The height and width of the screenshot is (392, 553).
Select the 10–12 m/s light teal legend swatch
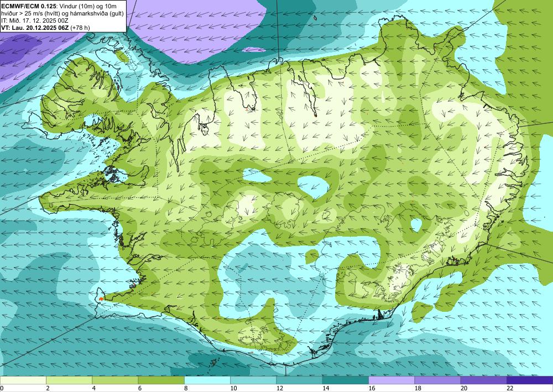point(253,380)
